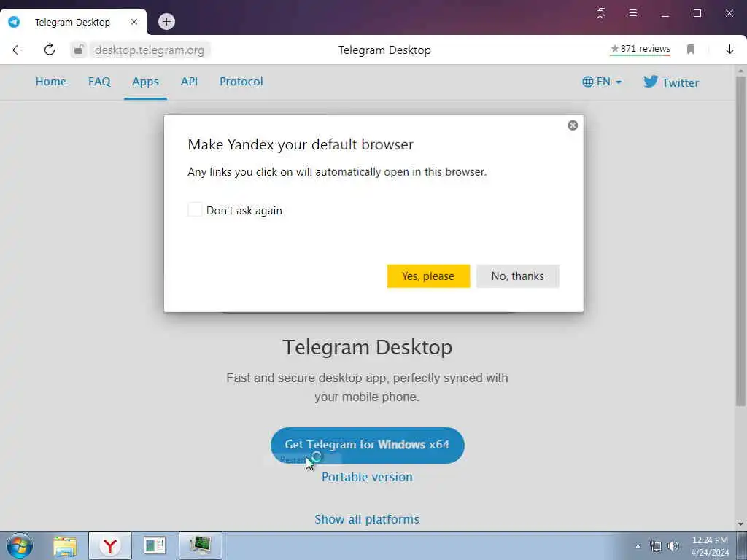The height and width of the screenshot is (560, 747).
Task: Open the Portable version link
Action: [368, 477]
